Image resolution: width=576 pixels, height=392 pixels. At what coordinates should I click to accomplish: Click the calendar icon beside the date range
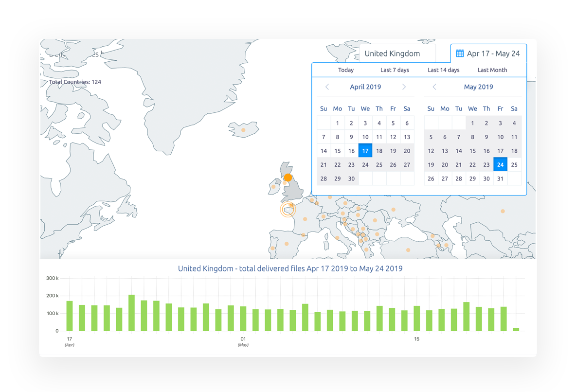pos(460,53)
